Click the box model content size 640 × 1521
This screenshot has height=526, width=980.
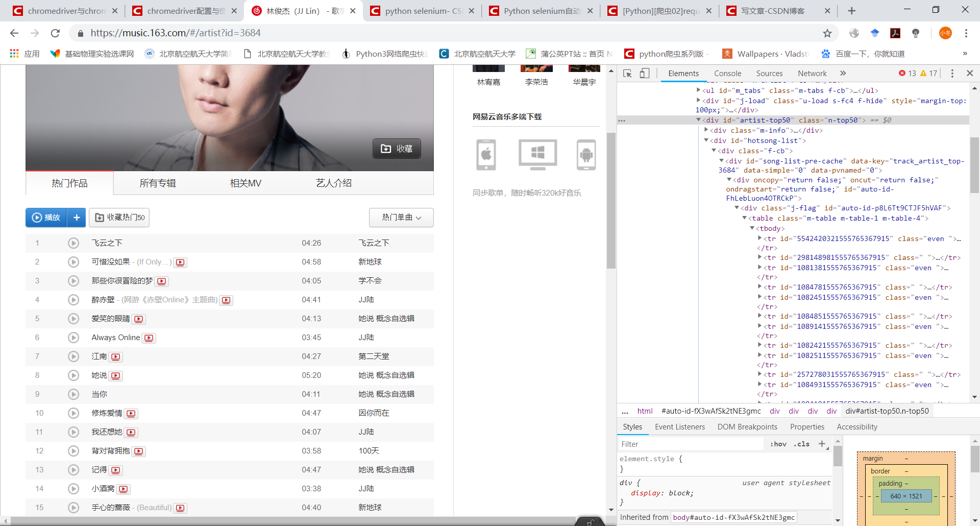click(906, 496)
